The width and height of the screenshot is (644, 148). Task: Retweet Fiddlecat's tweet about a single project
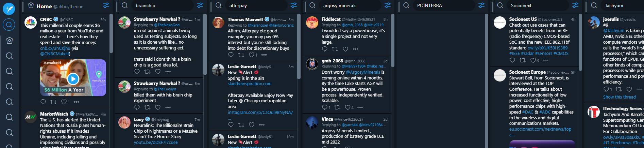coord(335,49)
